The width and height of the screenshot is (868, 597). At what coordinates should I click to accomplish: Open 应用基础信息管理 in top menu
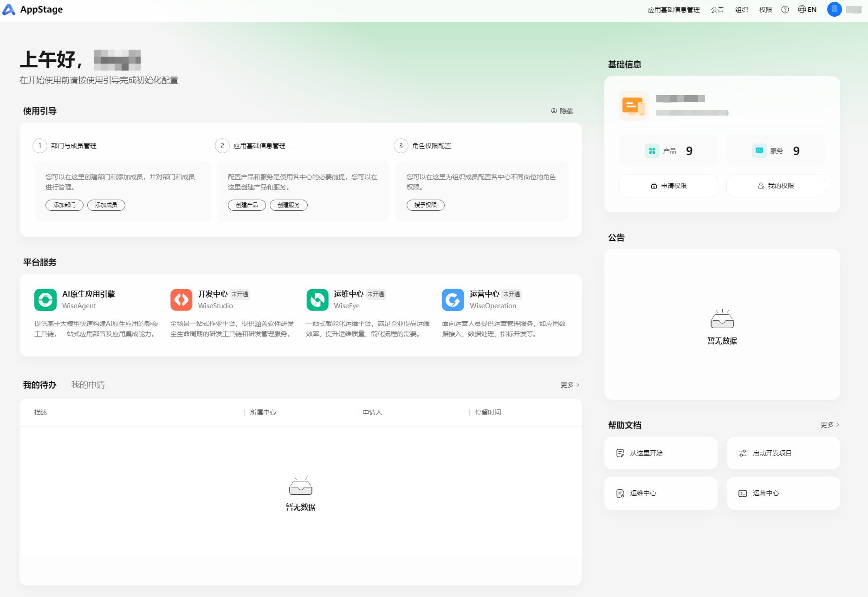(674, 10)
